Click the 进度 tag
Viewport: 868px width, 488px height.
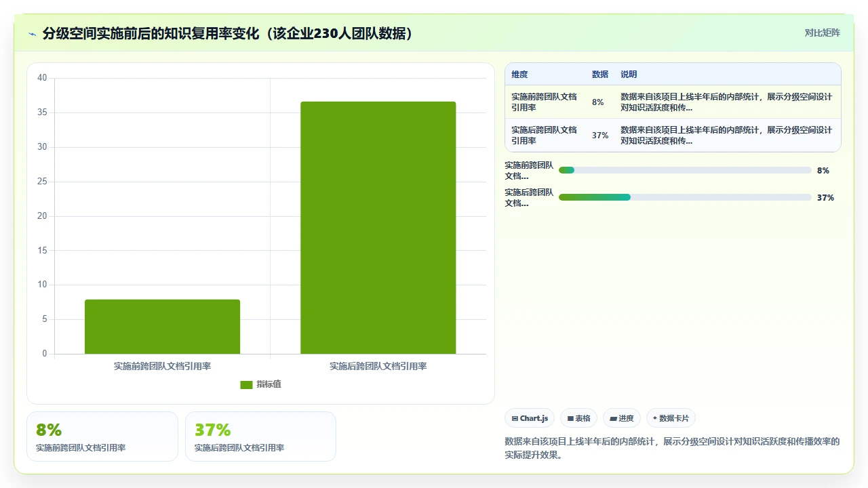pyautogui.click(x=621, y=418)
